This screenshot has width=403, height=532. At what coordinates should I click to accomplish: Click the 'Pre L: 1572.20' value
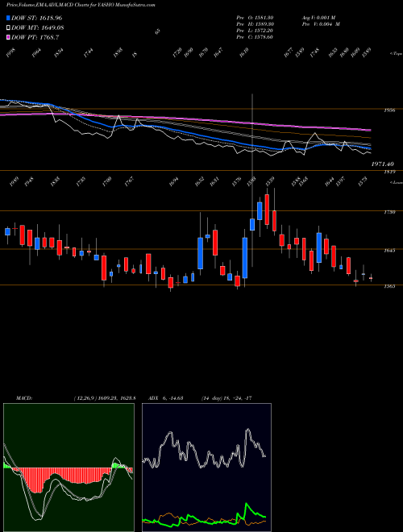[x=255, y=31]
